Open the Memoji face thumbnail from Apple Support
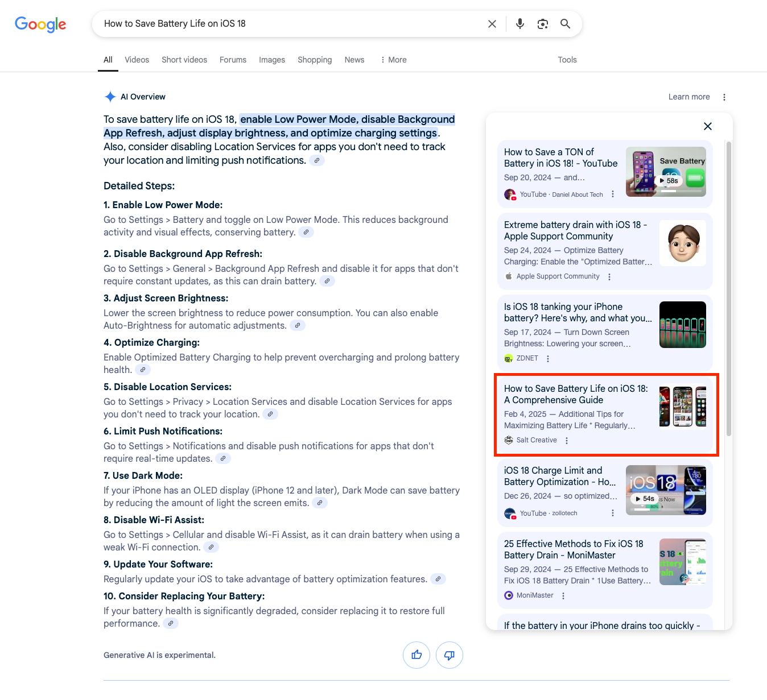 point(683,243)
